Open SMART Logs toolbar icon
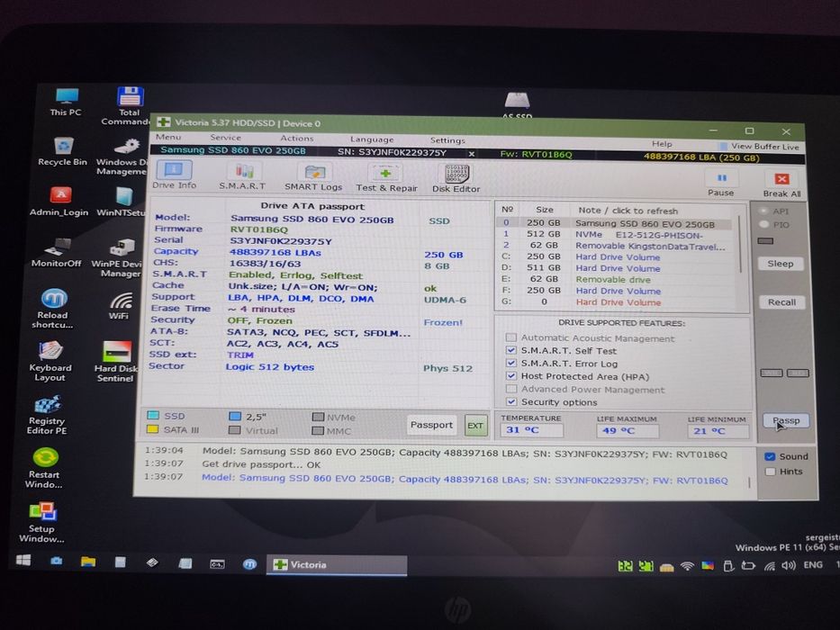840x630 pixels. pyautogui.click(x=314, y=173)
